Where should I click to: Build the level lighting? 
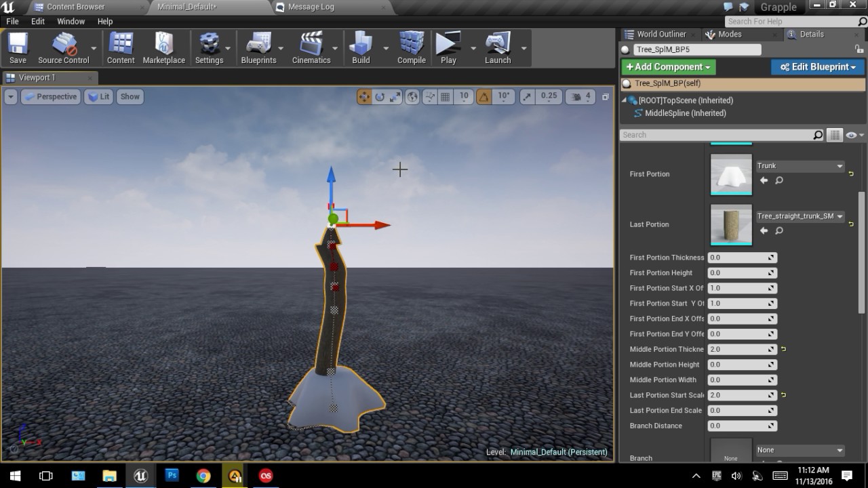[361, 48]
